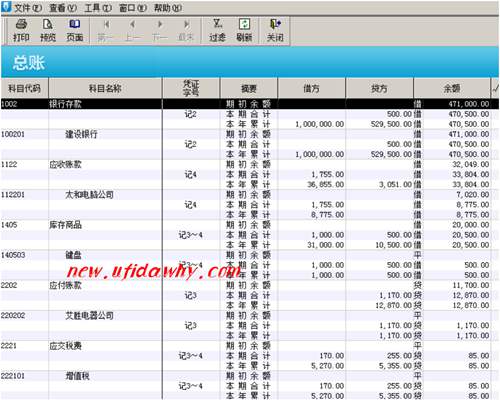This screenshot has height=402, width=500.
Task: Click the 余额 column header
Action: click(x=452, y=88)
